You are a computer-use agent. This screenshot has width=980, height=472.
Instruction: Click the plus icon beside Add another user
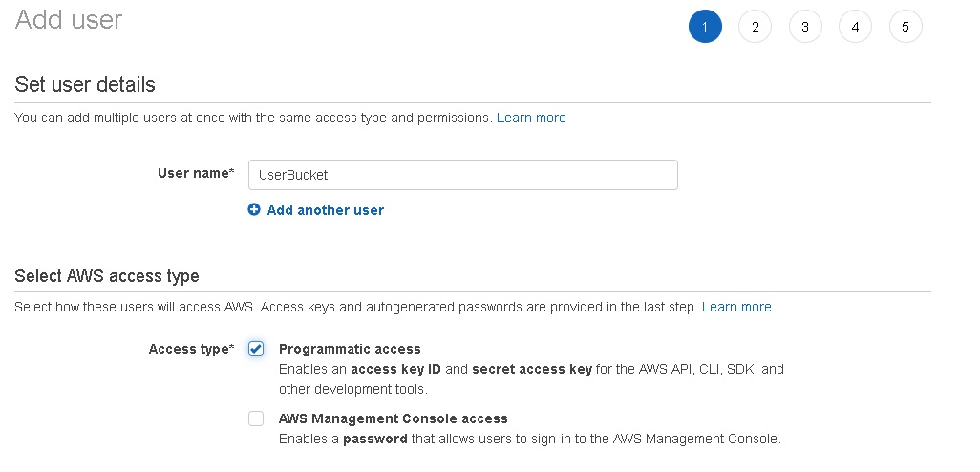(x=254, y=210)
